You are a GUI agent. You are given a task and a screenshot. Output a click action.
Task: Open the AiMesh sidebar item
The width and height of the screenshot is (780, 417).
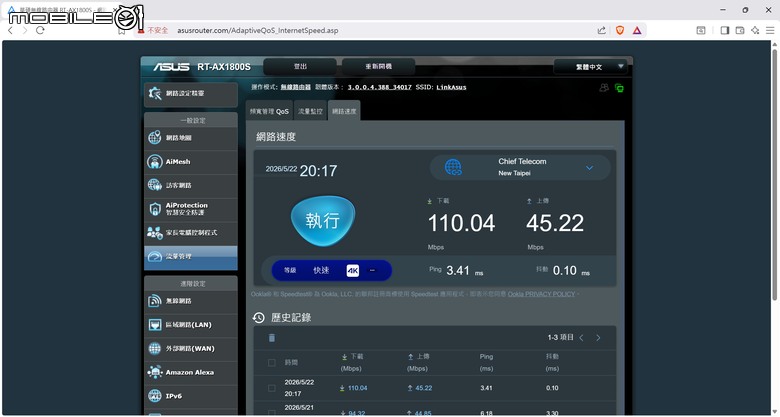click(191, 162)
